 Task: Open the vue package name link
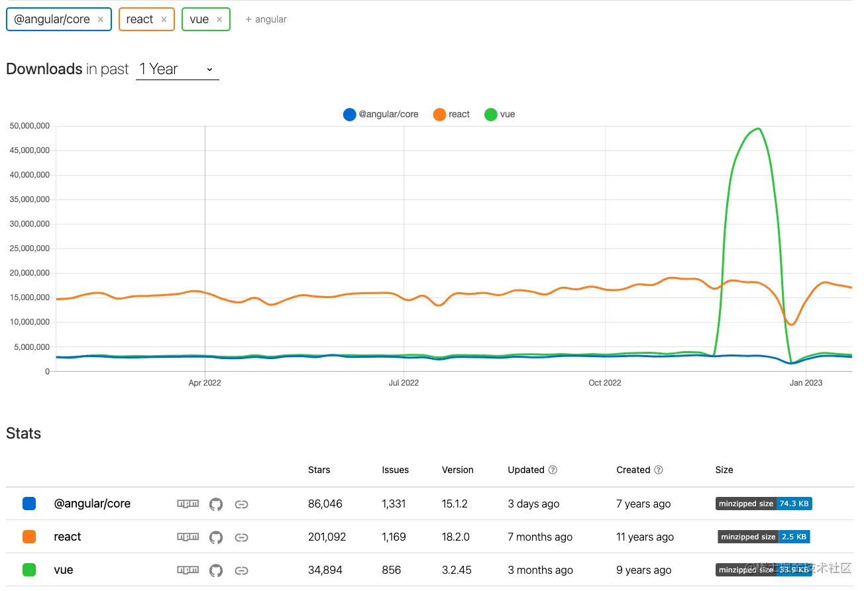(64, 570)
